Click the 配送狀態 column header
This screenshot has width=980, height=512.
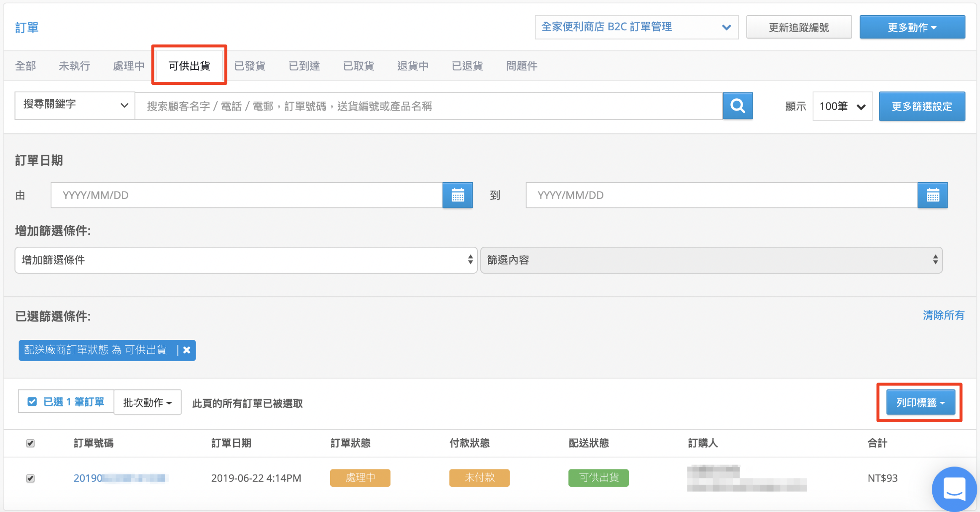click(x=589, y=443)
